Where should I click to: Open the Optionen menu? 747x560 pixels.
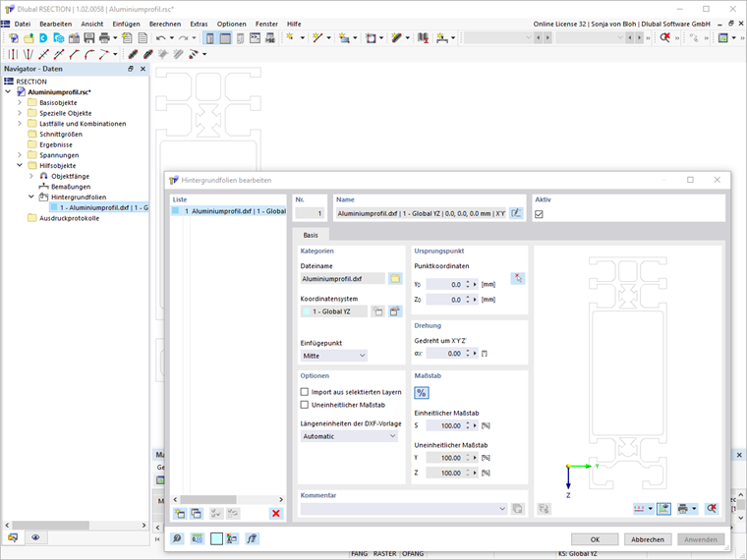click(232, 24)
